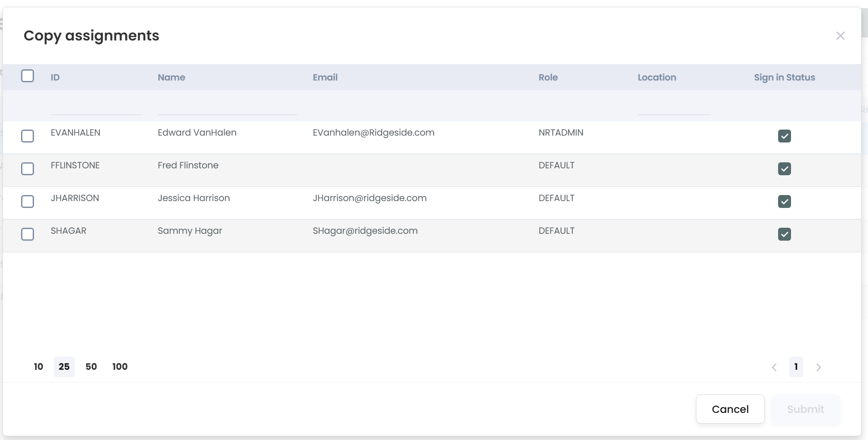Image resolution: width=868 pixels, height=440 pixels.
Task: Toggle the select-all checkbox in header
Action: click(28, 76)
